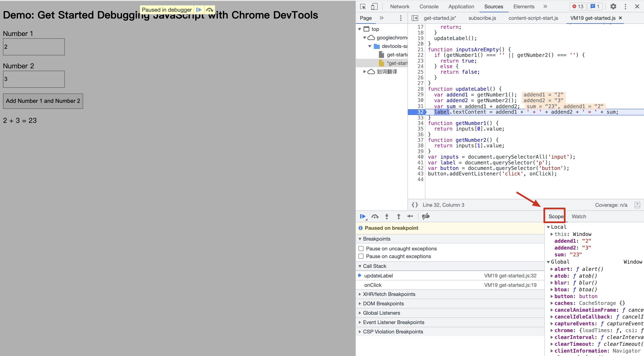Screen dimensions: 644x356
Task: Click Step into next function icon
Action: [x=387, y=216]
